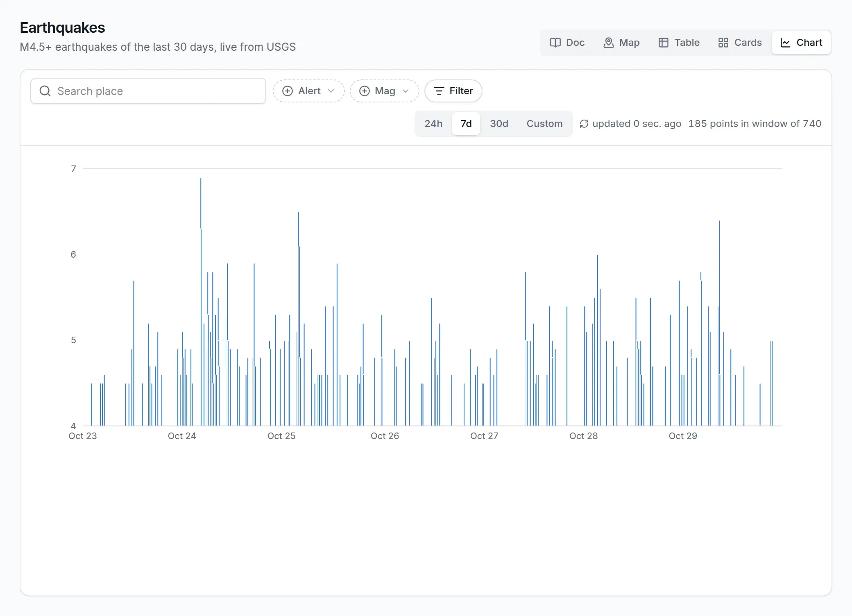The width and height of the screenshot is (852, 616).
Task: Click the magnifier icon in search box
Action: pyautogui.click(x=45, y=91)
